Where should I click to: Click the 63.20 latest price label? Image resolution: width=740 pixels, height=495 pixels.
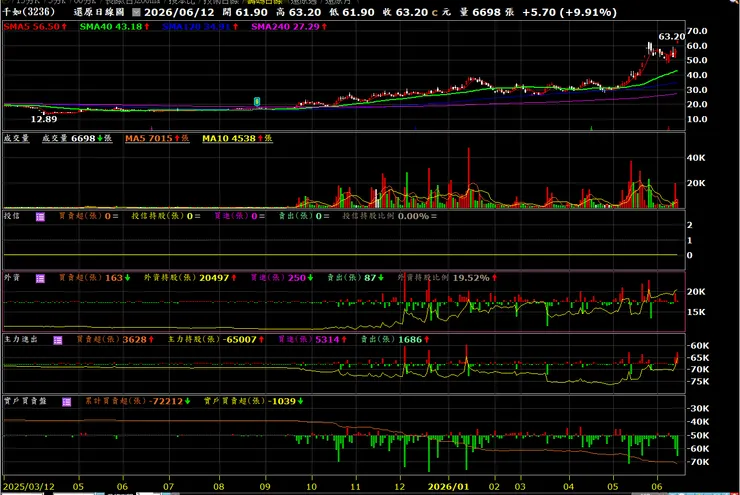click(x=671, y=37)
